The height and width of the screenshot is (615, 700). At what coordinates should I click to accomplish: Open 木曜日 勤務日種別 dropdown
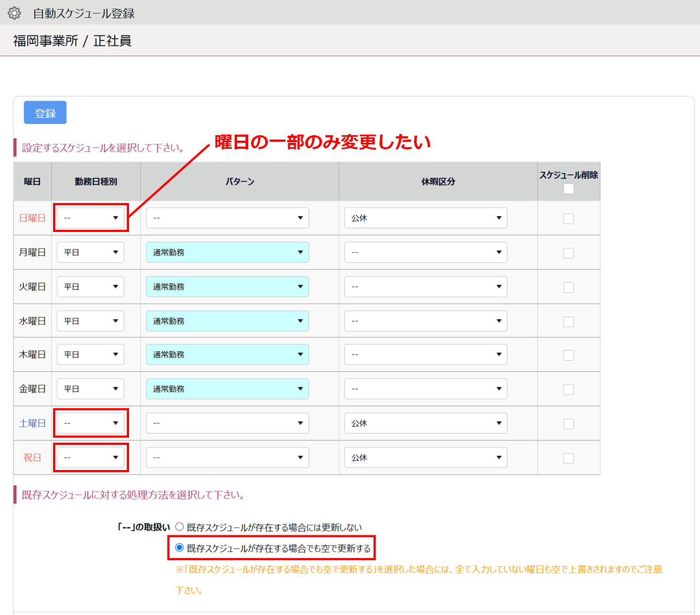tap(91, 355)
